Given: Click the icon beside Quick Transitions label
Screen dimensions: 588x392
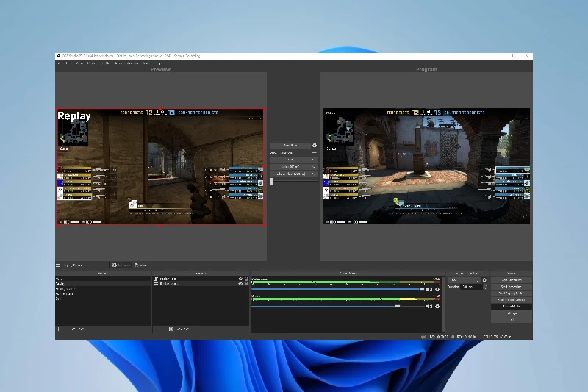Looking at the screenshot, I should point(315,153).
